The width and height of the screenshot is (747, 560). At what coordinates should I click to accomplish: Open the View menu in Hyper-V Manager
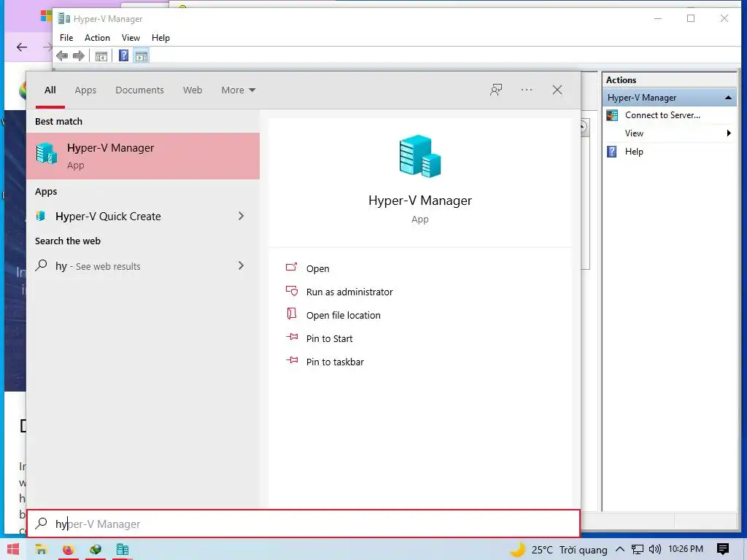tap(131, 38)
